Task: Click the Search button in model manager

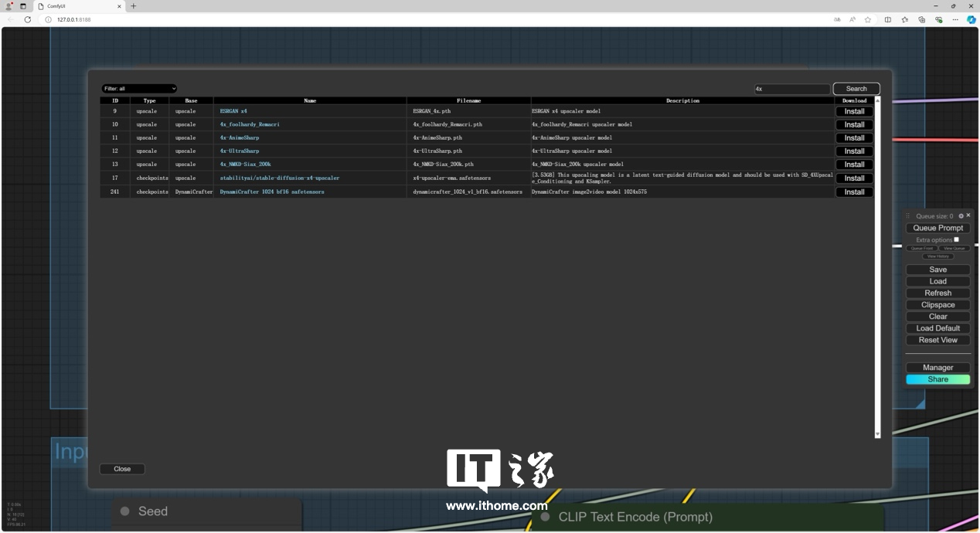Action: point(856,89)
